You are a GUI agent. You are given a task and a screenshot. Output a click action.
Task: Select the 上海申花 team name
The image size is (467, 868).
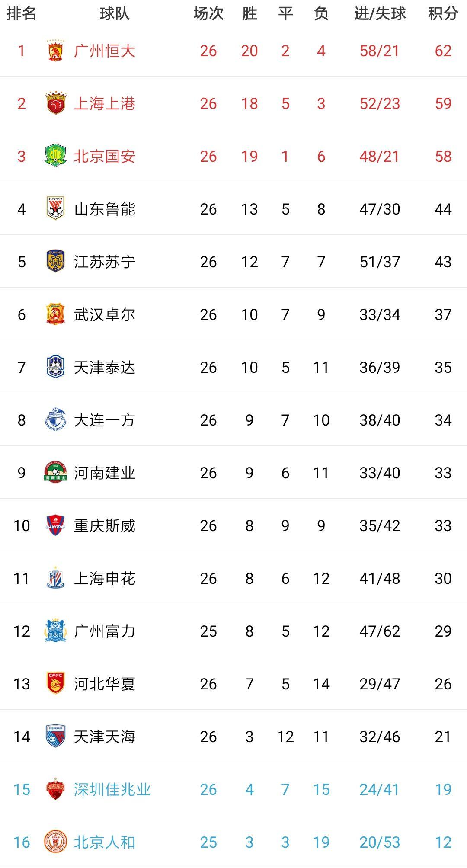(x=105, y=578)
